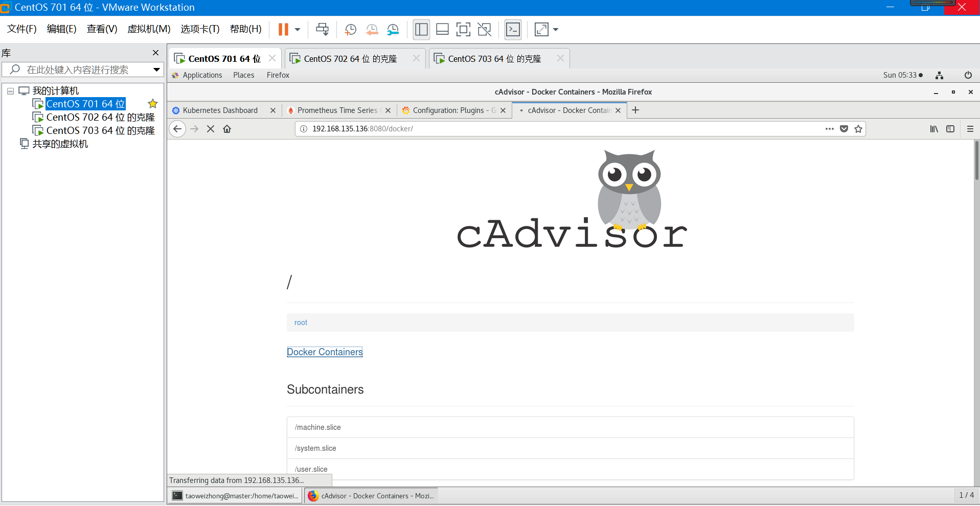Open the 文件(F) menu
The image size is (980, 506).
pos(22,29)
